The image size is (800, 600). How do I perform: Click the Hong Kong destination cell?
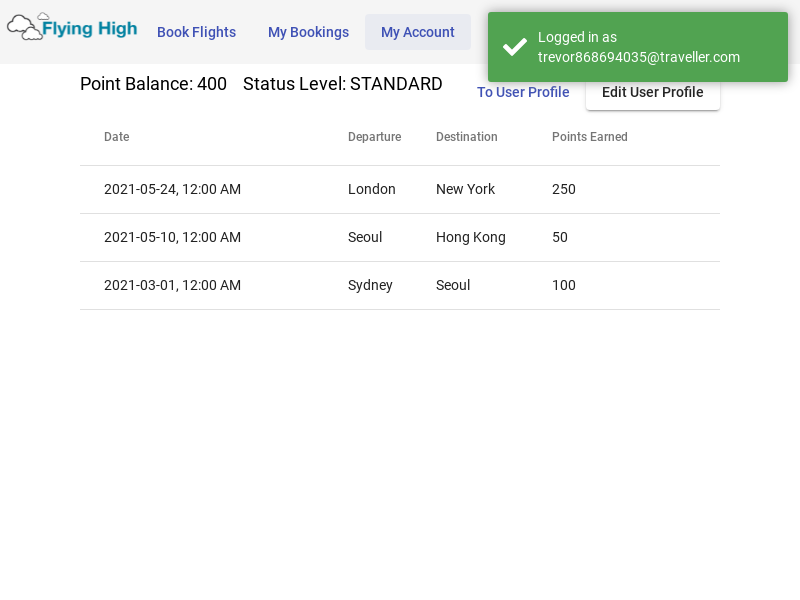pyautogui.click(x=470, y=237)
